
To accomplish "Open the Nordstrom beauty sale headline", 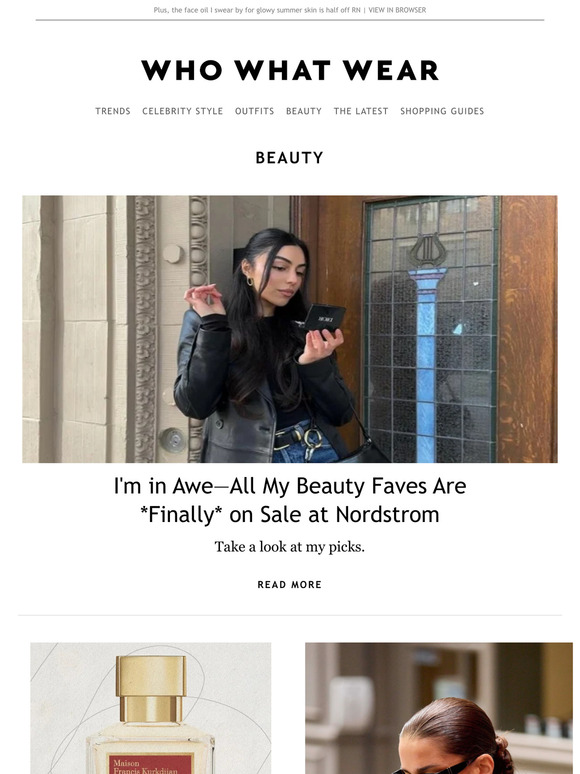I will point(290,500).
